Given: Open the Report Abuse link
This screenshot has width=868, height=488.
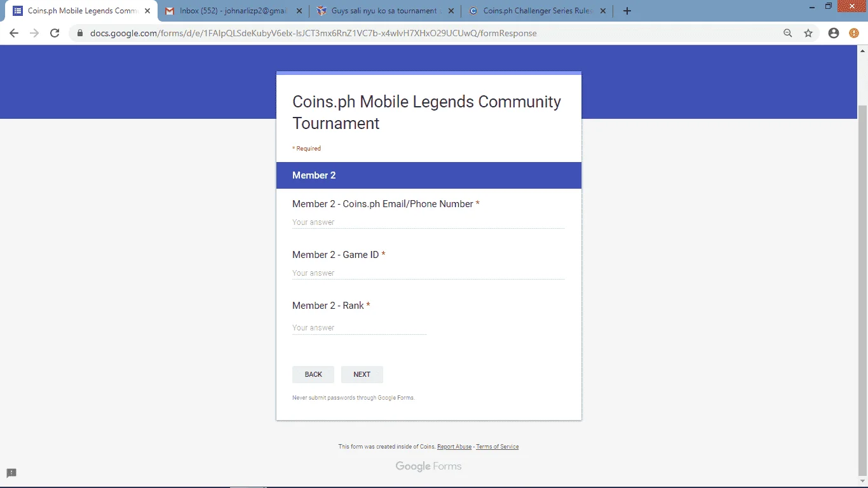Looking at the screenshot, I should tap(454, 447).
